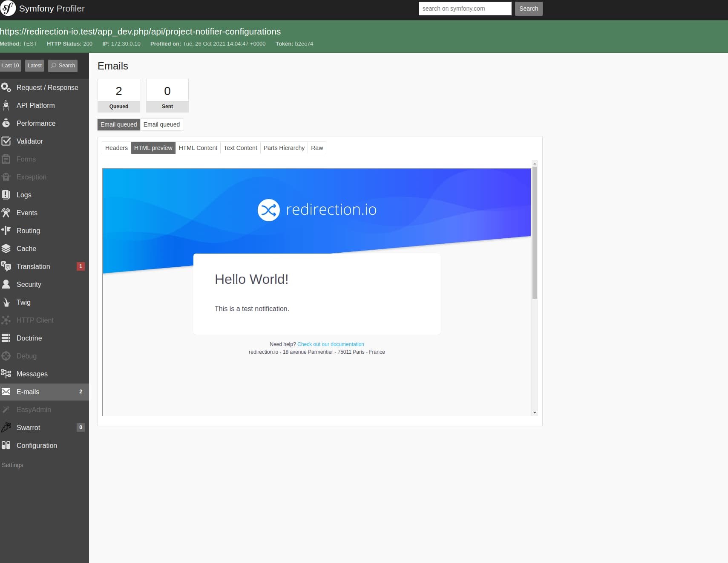Select the Request / Response panel icon
Viewport: 728px width, 563px height.
point(6,87)
